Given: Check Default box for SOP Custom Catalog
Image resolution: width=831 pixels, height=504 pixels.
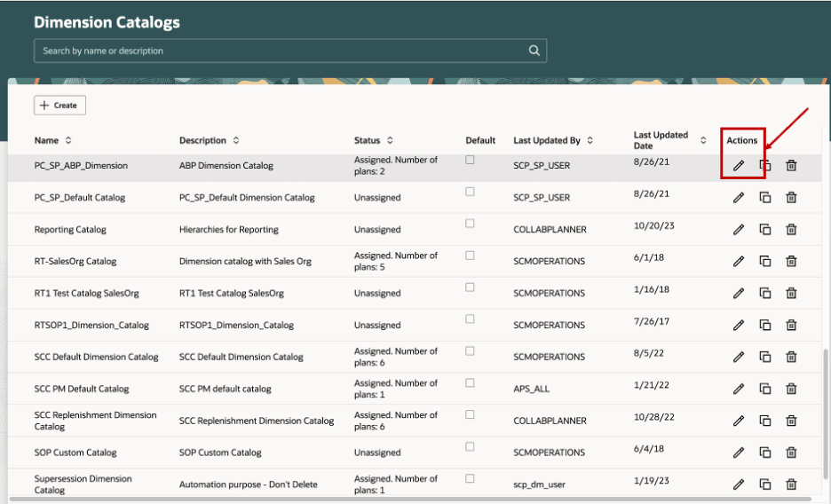Looking at the screenshot, I should 470,446.
